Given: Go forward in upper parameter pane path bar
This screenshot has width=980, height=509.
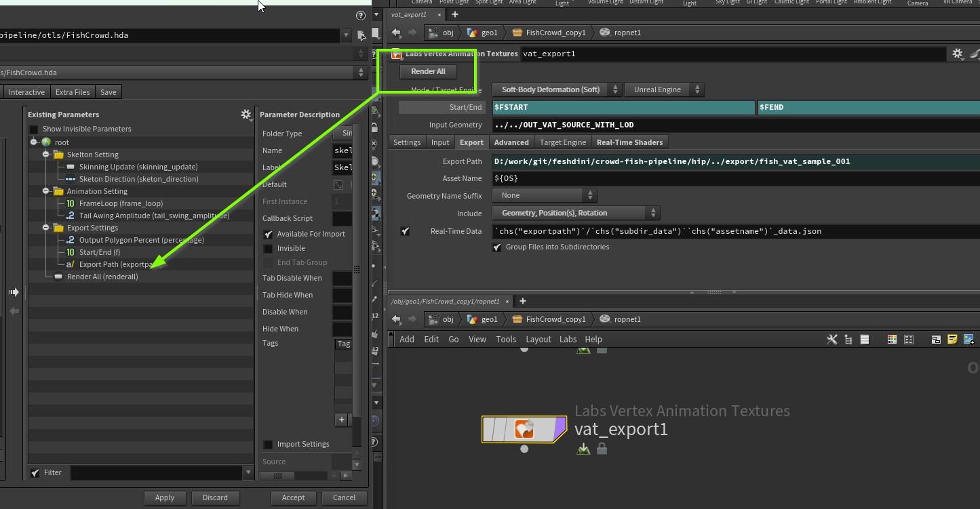Looking at the screenshot, I should pyautogui.click(x=412, y=33).
